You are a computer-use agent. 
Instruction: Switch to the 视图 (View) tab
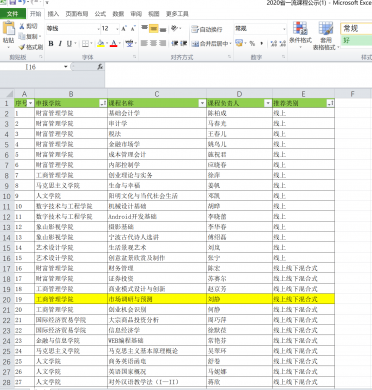[x=153, y=14]
